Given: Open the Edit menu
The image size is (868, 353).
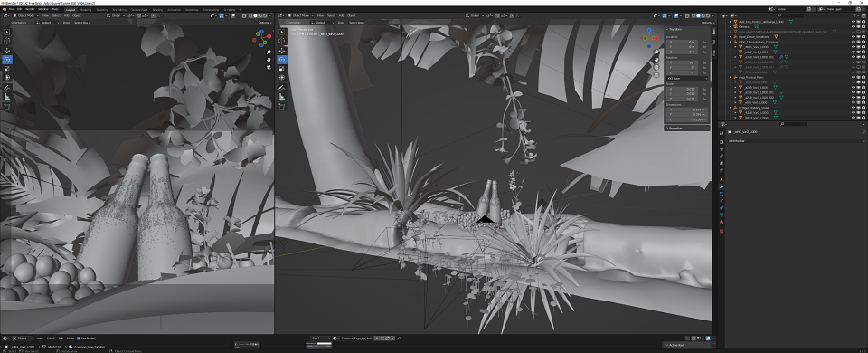Looking at the screenshot, I should coord(19,9).
